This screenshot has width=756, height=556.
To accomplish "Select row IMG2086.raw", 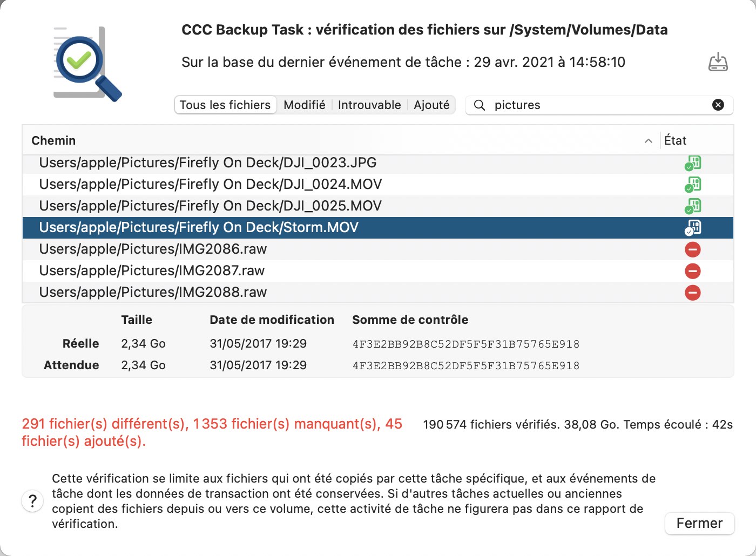I will point(378,249).
